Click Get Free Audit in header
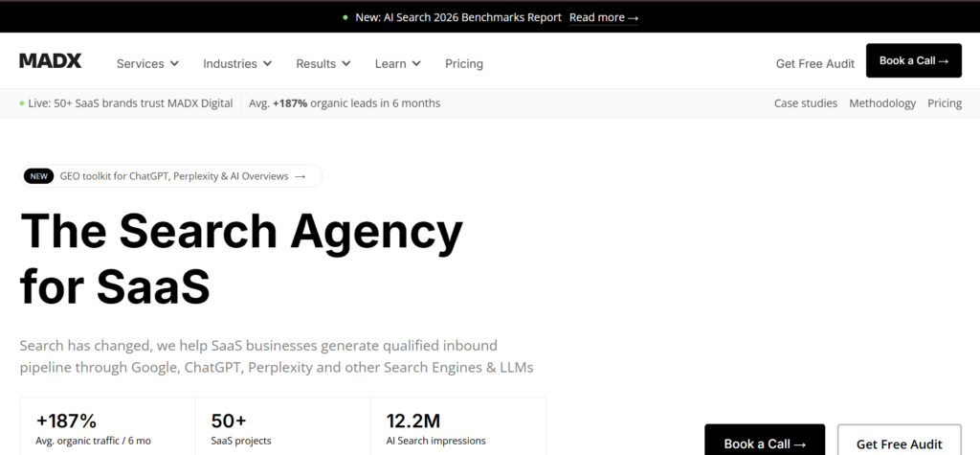The height and width of the screenshot is (455, 980). [x=815, y=64]
